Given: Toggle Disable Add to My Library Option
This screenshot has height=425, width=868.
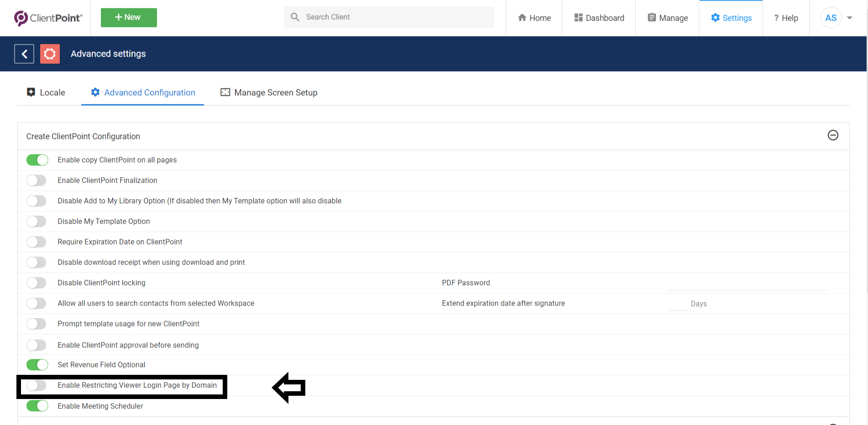Looking at the screenshot, I should point(37,201).
